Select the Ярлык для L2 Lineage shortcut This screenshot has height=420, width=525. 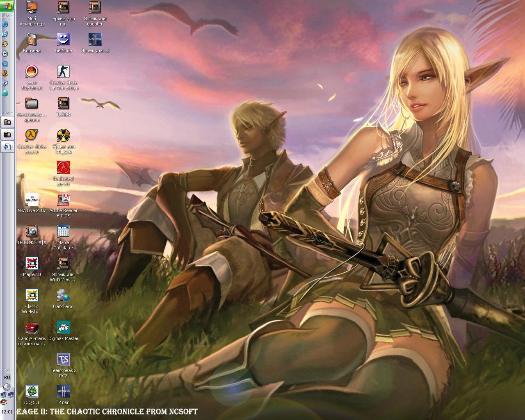[95, 43]
